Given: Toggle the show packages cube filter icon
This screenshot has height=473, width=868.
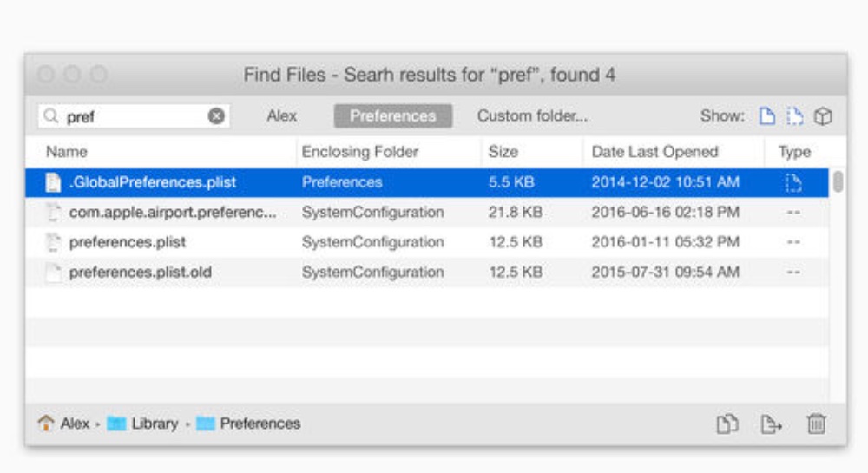Looking at the screenshot, I should click(x=823, y=116).
